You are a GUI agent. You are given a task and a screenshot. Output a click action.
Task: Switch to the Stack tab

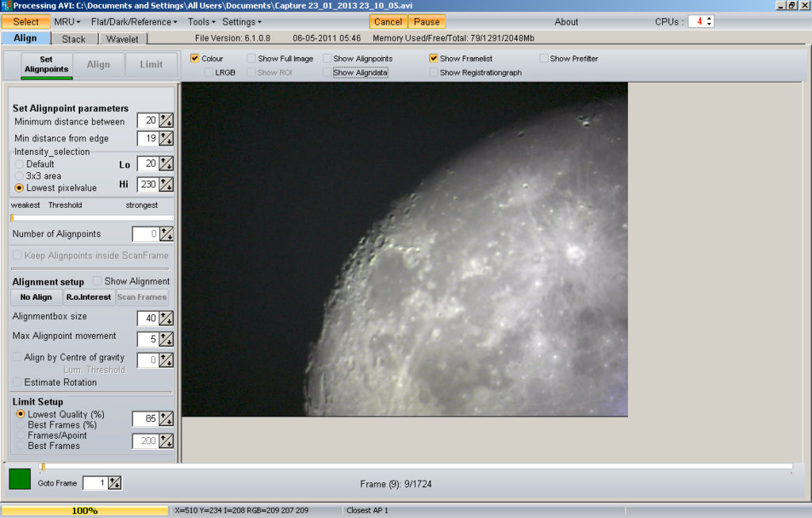74,37
